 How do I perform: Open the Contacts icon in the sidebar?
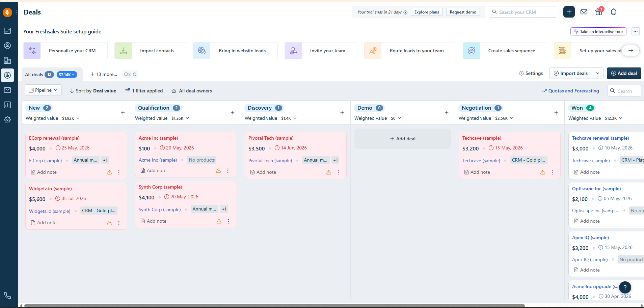7,46
